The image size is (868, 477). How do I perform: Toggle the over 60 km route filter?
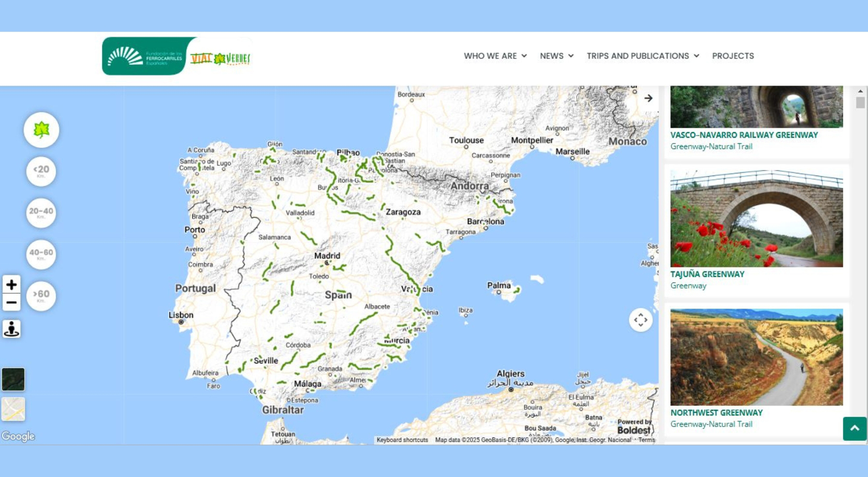[x=41, y=296]
